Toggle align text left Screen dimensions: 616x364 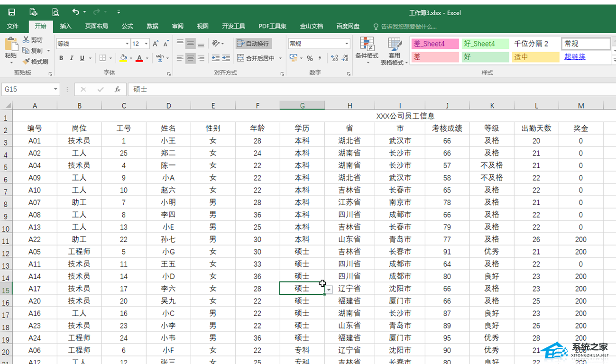click(x=180, y=58)
